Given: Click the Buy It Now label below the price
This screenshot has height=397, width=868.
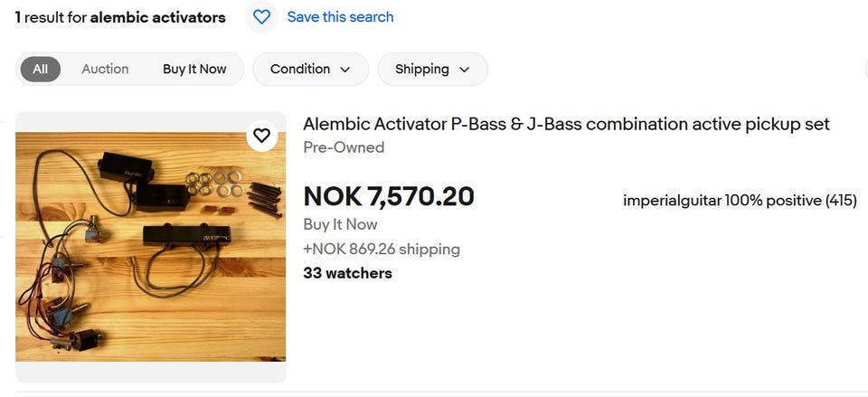Looking at the screenshot, I should point(340,224).
